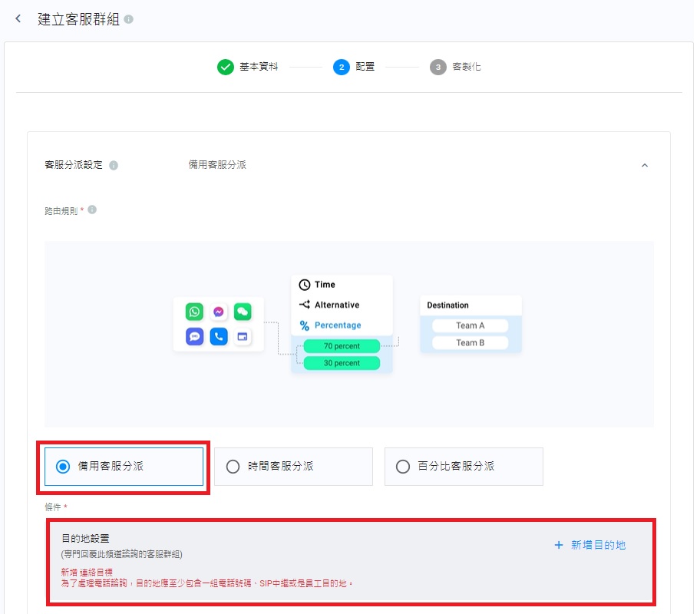Go back using the left arrow icon
The image size is (700, 614).
[18, 18]
